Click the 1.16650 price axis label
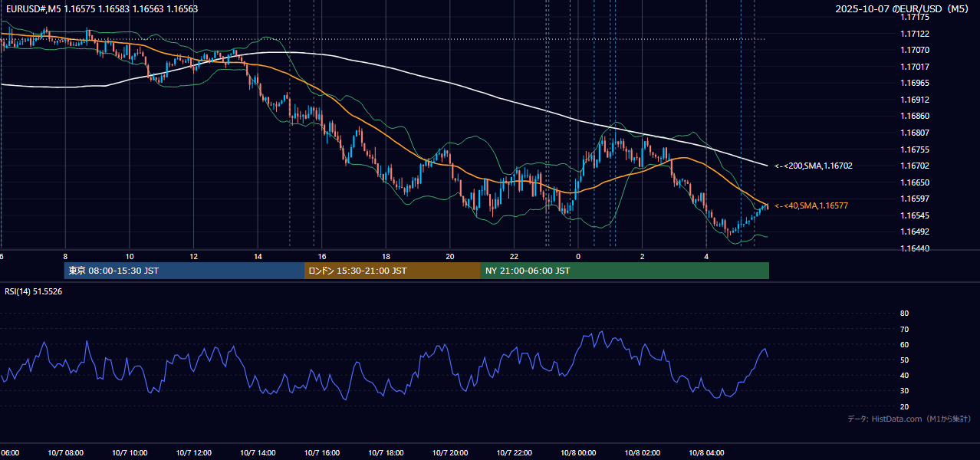 915,182
